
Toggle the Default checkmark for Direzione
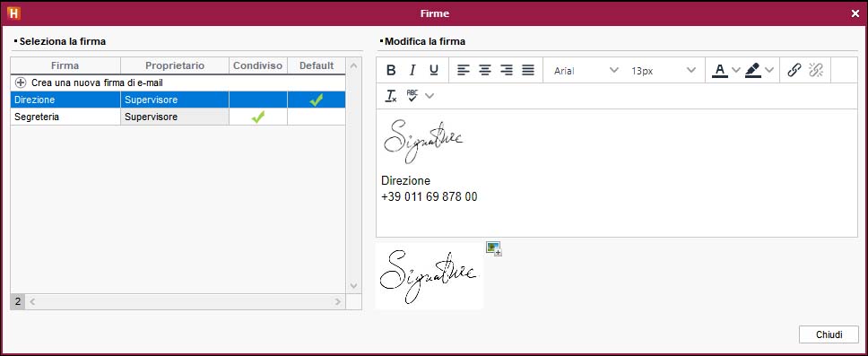pyautogui.click(x=317, y=100)
